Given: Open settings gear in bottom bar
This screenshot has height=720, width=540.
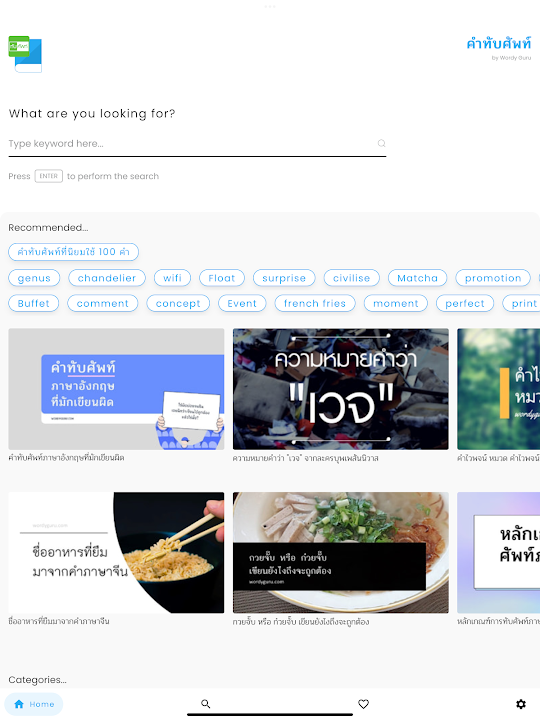Looking at the screenshot, I should pos(521,703).
